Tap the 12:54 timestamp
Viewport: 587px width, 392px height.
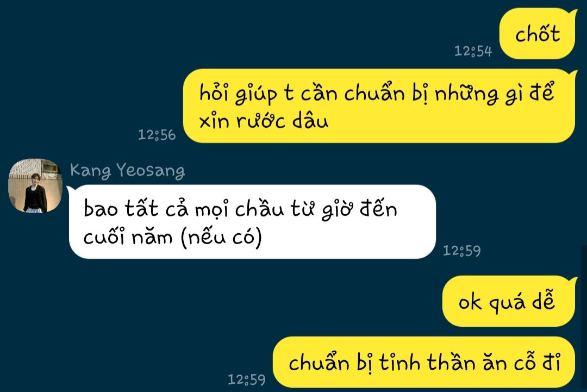(473, 51)
